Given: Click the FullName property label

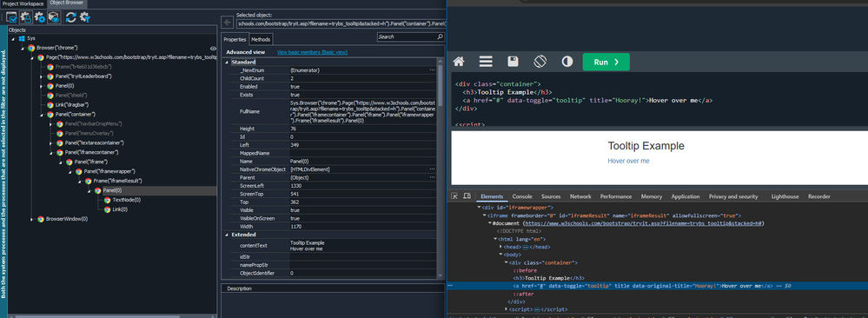Looking at the screenshot, I should [x=249, y=111].
